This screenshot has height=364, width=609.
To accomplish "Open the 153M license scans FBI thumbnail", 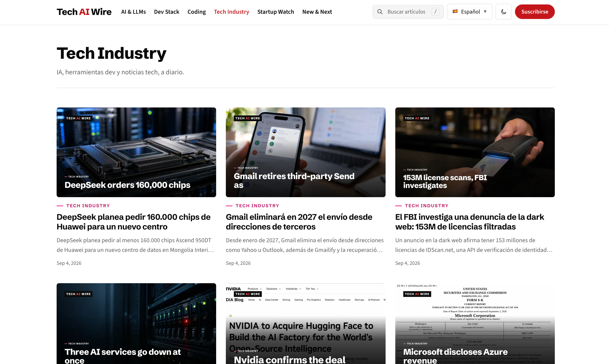I will pyautogui.click(x=475, y=152).
